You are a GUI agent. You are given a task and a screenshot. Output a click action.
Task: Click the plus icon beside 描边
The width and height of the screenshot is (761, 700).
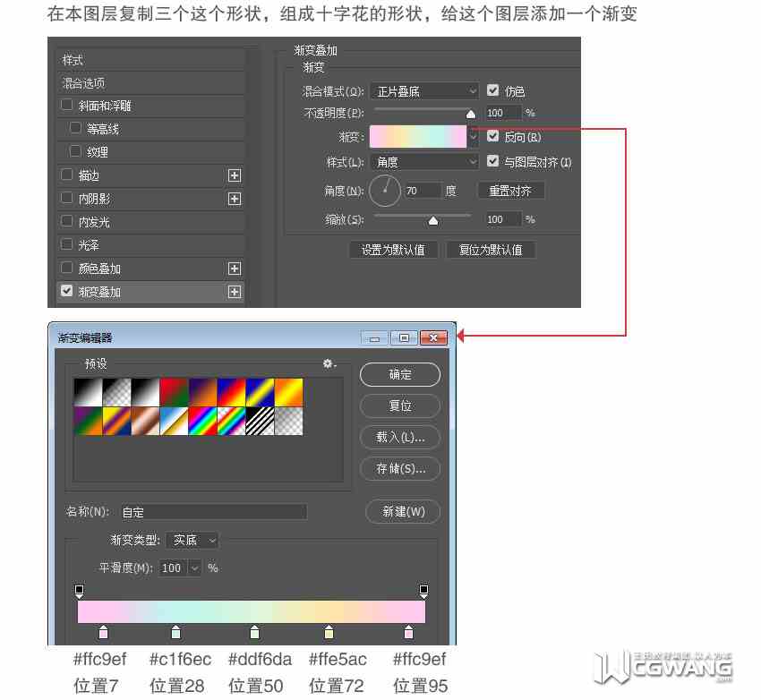235,175
